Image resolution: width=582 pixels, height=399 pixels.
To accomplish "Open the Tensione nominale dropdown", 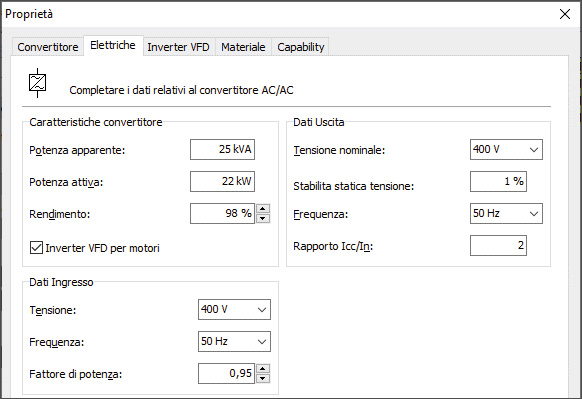I will [506, 150].
